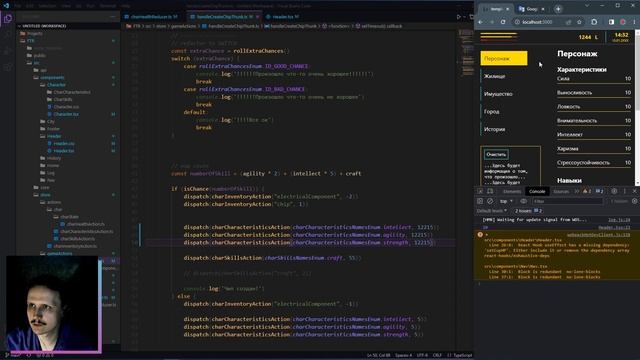The width and height of the screenshot is (640, 360).
Task: Click the issues count badge in DevTools toolbar
Action: click(599, 191)
